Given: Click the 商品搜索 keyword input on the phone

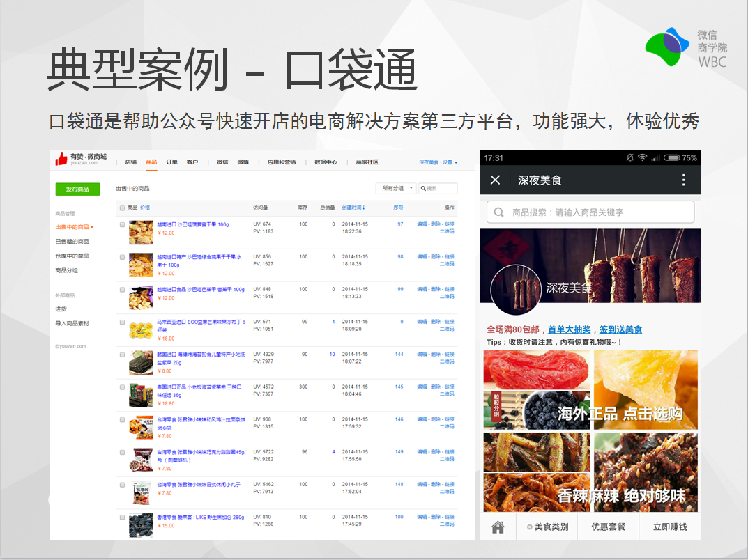Looking at the screenshot, I should (x=590, y=212).
